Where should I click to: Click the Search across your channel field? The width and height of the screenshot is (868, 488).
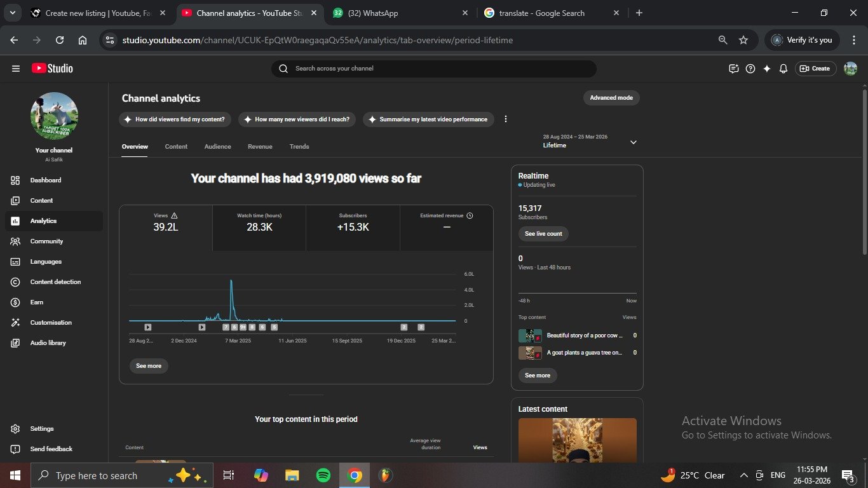[x=433, y=69]
